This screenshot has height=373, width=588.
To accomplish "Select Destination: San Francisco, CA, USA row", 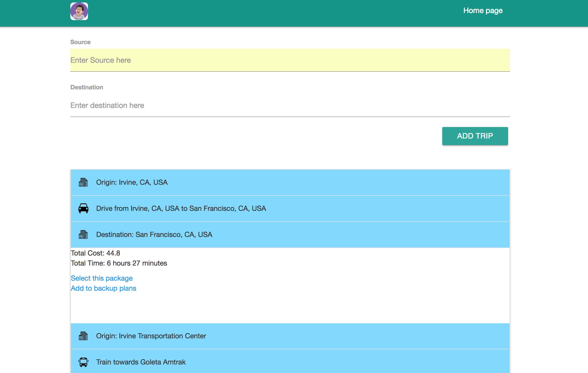I will coord(290,235).
